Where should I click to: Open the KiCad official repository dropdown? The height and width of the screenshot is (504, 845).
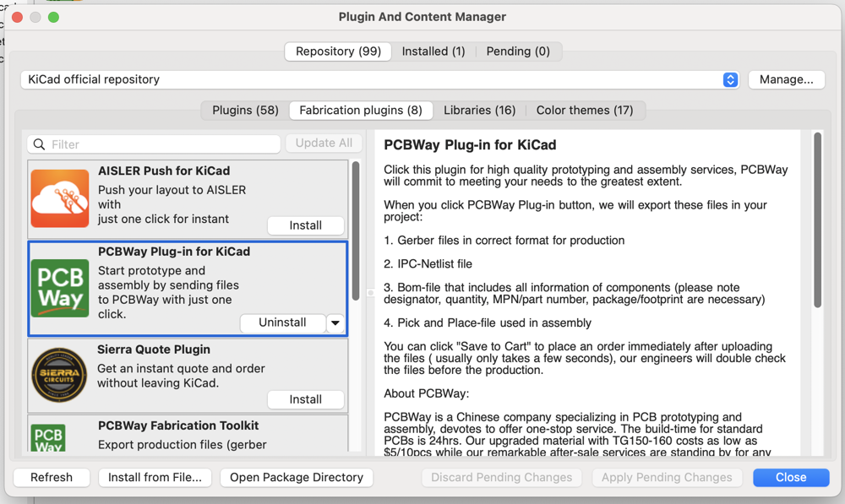coord(730,79)
